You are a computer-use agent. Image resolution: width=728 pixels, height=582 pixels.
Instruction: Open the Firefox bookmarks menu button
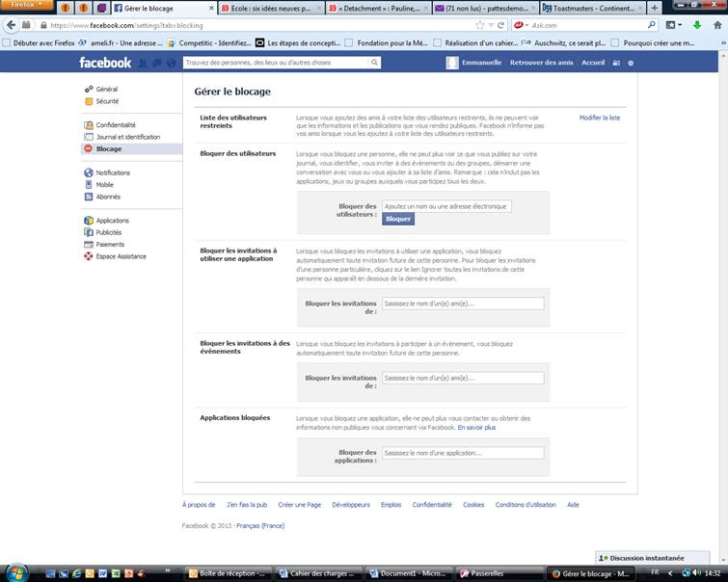coord(673,25)
